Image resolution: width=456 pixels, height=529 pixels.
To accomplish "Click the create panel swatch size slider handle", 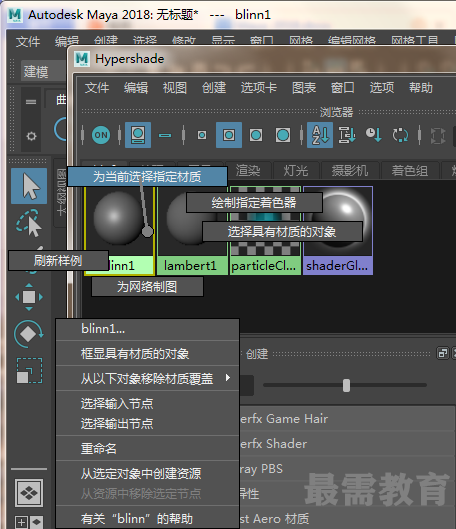I will [x=346, y=385].
